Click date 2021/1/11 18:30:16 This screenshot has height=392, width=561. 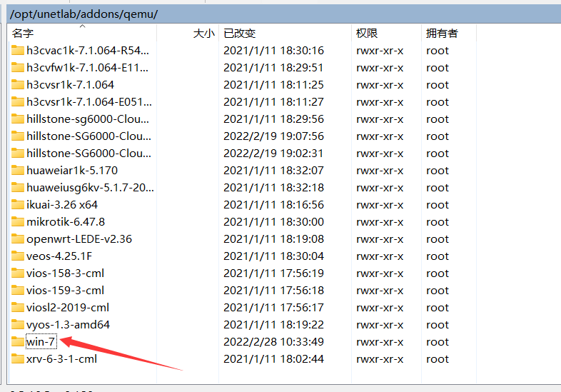(273, 51)
